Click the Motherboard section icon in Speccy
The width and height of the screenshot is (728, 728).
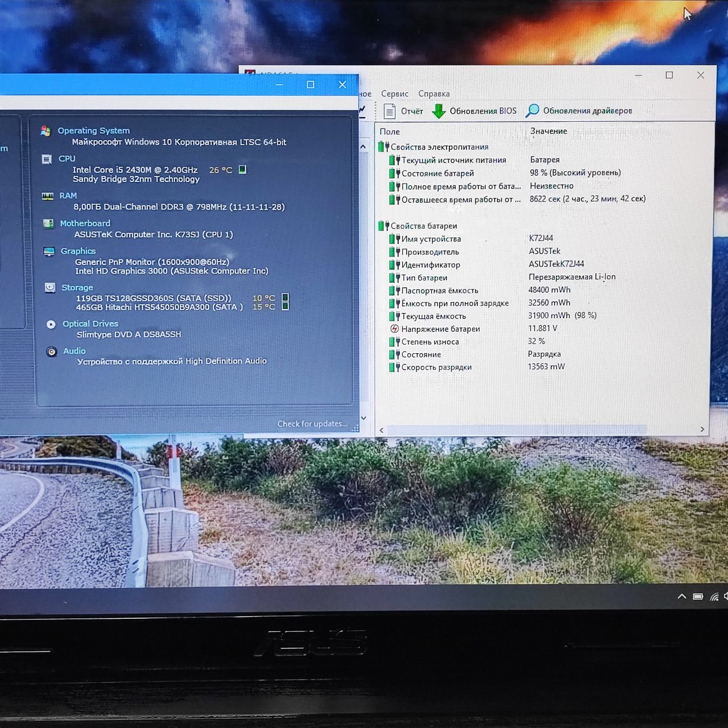[48, 224]
